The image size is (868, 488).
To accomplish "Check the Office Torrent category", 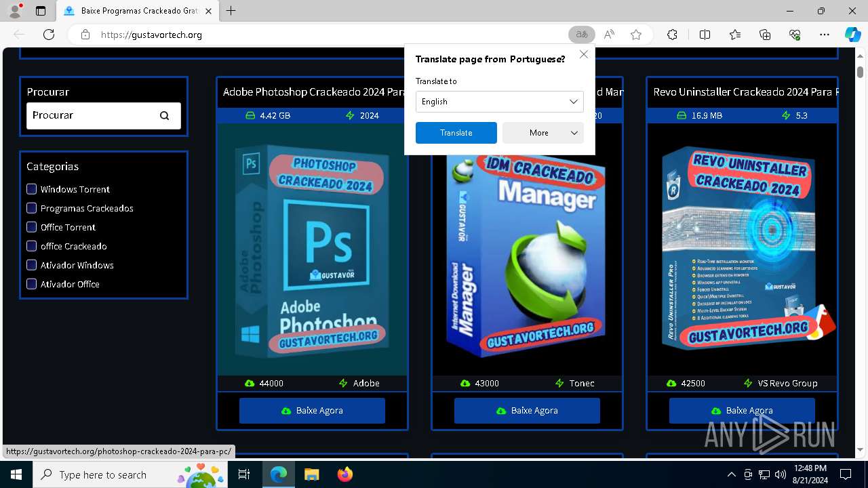I will [x=31, y=227].
